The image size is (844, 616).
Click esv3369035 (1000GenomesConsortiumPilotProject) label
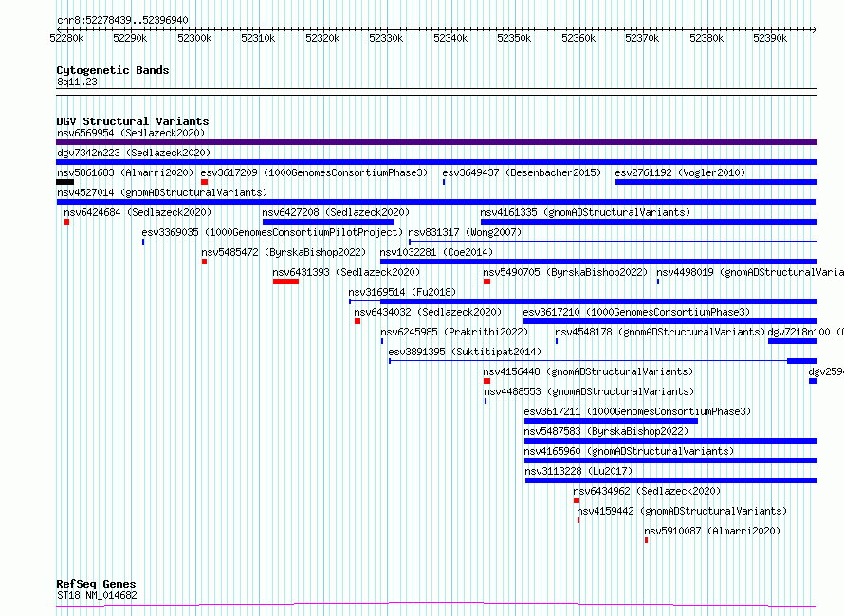point(272,232)
